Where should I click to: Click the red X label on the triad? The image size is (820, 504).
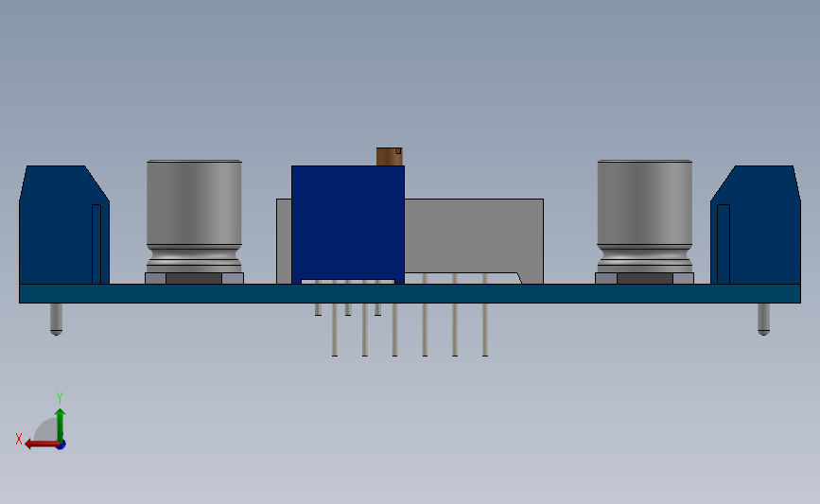19,439
